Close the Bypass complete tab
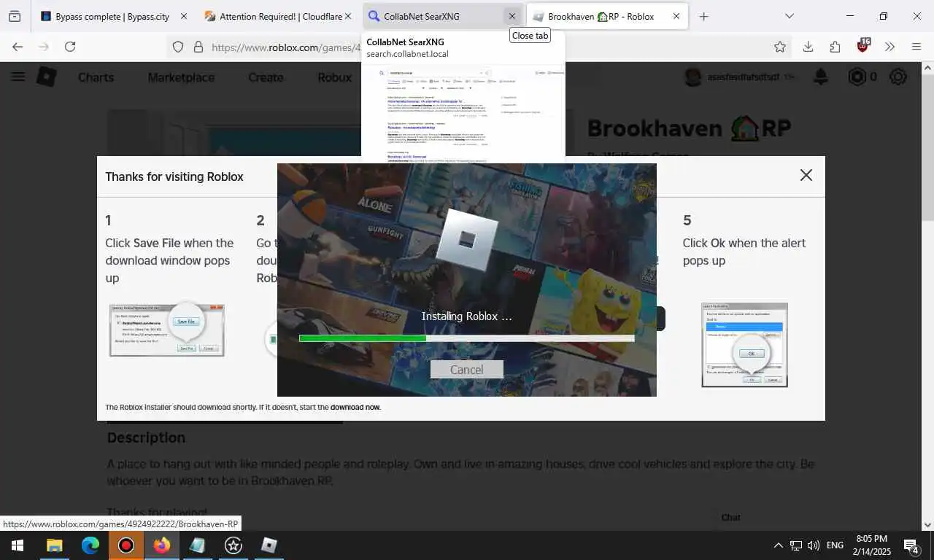934x560 pixels. [x=184, y=16]
